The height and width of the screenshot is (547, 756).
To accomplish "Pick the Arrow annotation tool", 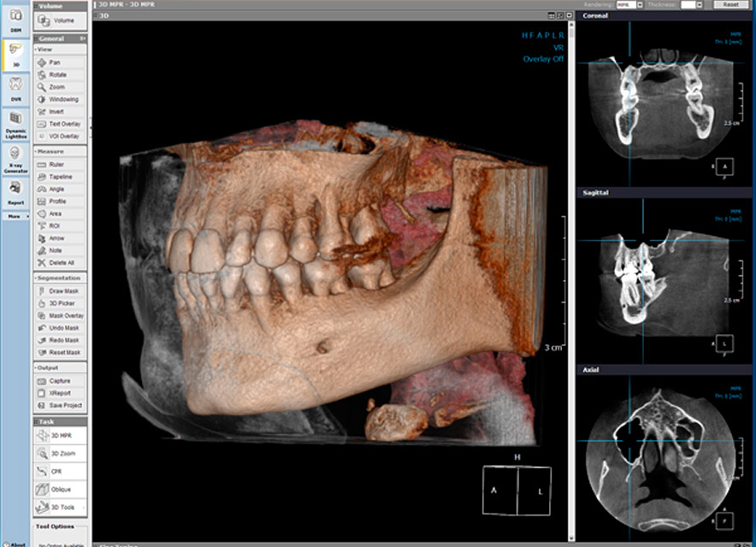I will click(60, 238).
